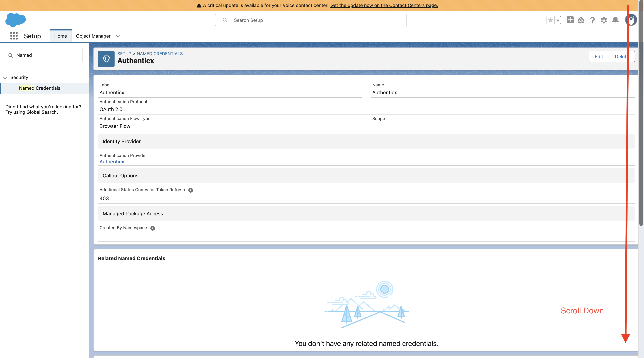Click the Authentication Protocol label

123,102
